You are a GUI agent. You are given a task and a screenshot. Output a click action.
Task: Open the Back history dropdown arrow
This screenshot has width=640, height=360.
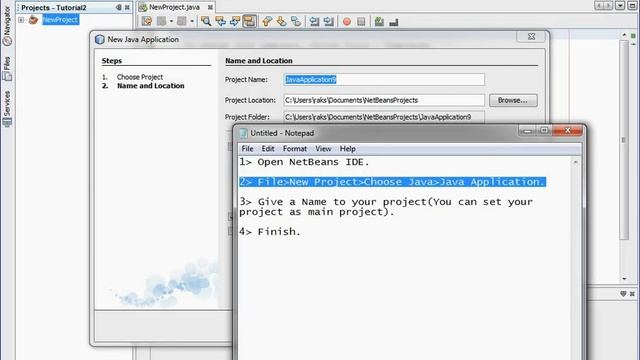(171, 21)
